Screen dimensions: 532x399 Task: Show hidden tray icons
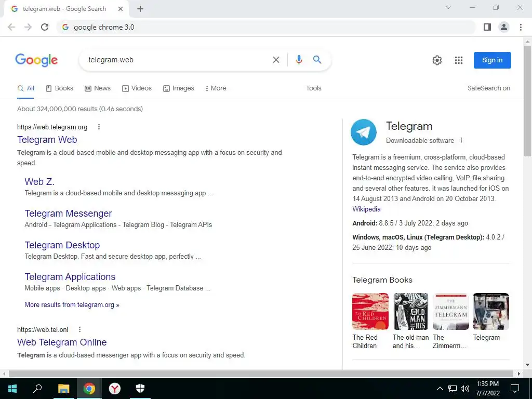440,389
